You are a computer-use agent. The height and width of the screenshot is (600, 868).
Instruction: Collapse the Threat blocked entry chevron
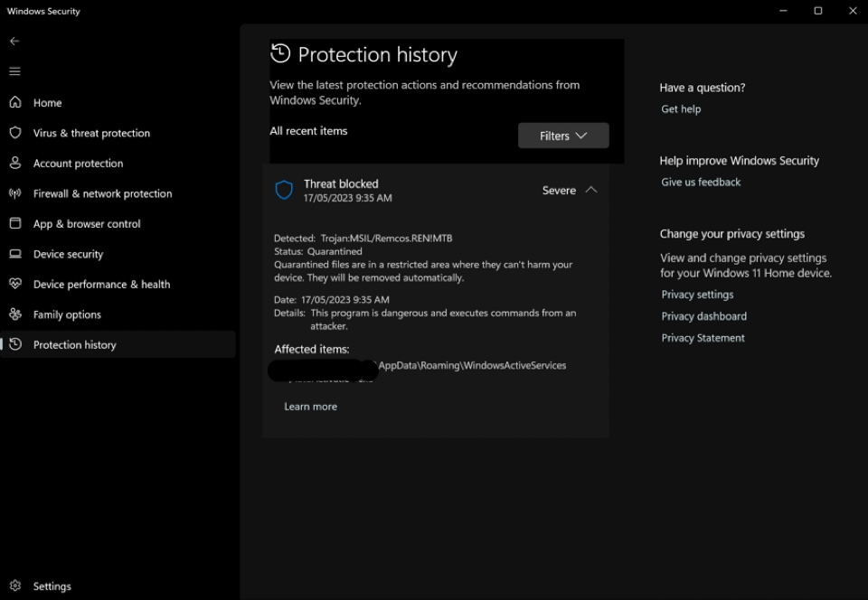coord(591,190)
